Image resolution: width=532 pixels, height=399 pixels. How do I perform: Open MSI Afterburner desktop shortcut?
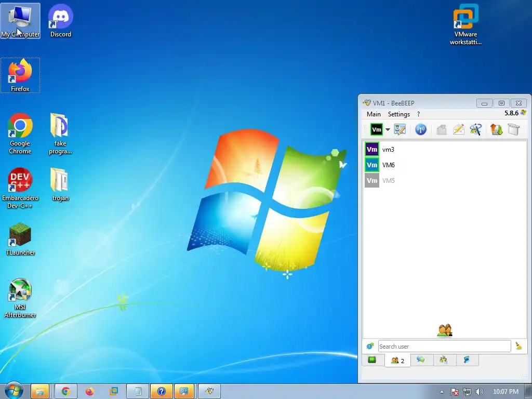click(20, 298)
